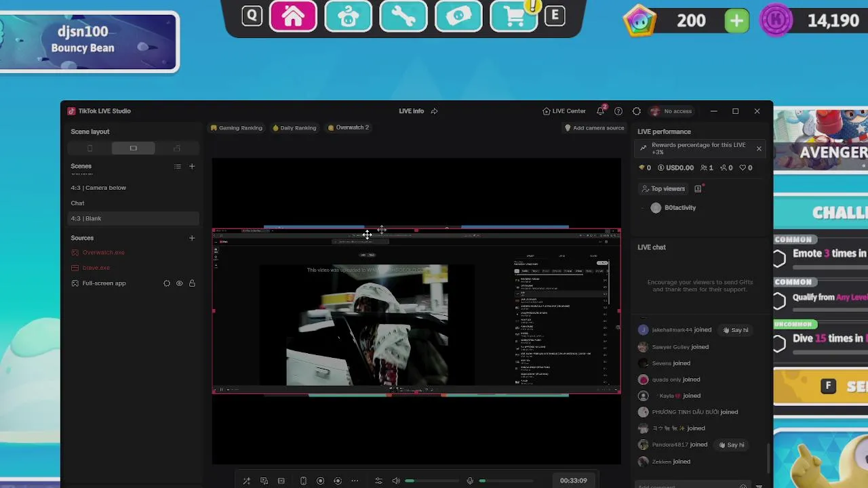Open the character customization tab in game menu
Viewport: 868px width, 488px height.
(348, 16)
